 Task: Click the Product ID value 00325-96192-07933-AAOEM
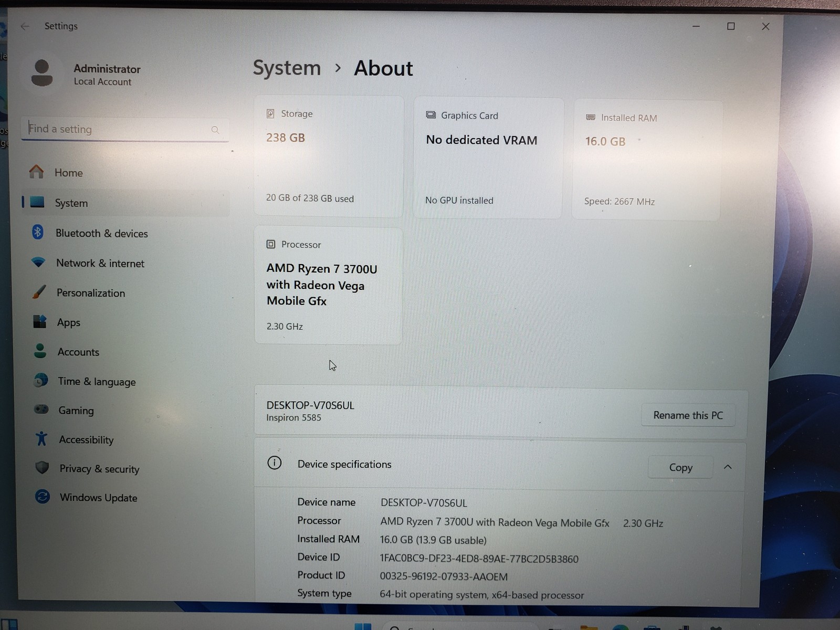click(444, 577)
